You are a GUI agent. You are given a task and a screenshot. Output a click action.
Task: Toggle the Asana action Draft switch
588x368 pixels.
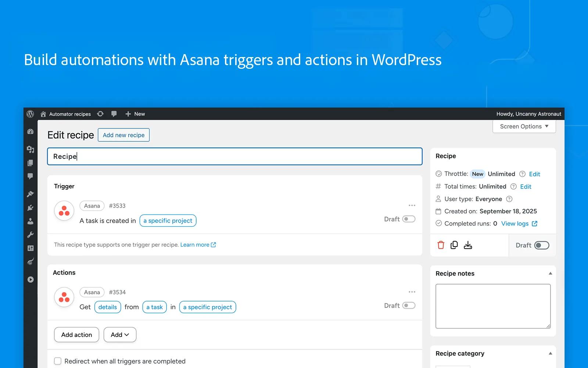(409, 305)
